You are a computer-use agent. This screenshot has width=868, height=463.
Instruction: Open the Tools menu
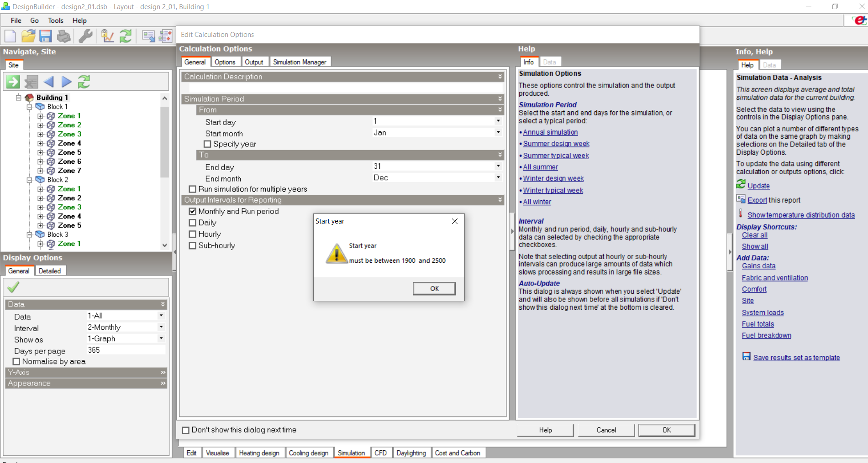tap(56, 21)
